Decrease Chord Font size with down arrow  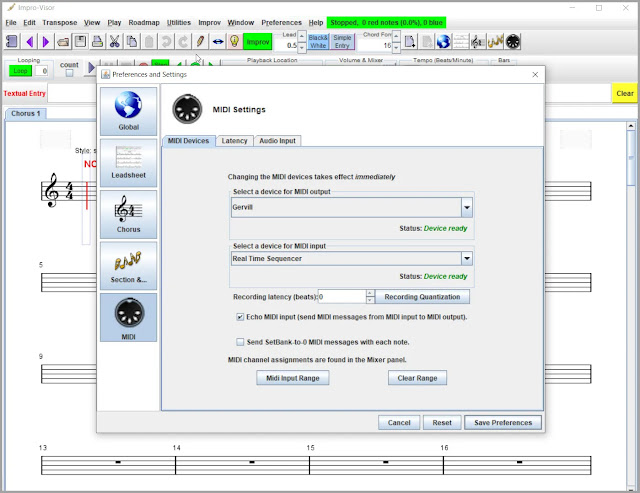click(x=396, y=47)
